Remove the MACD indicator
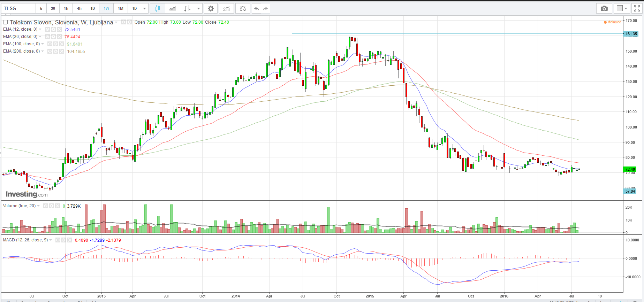This screenshot has width=644, height=302. coord(70,240)
